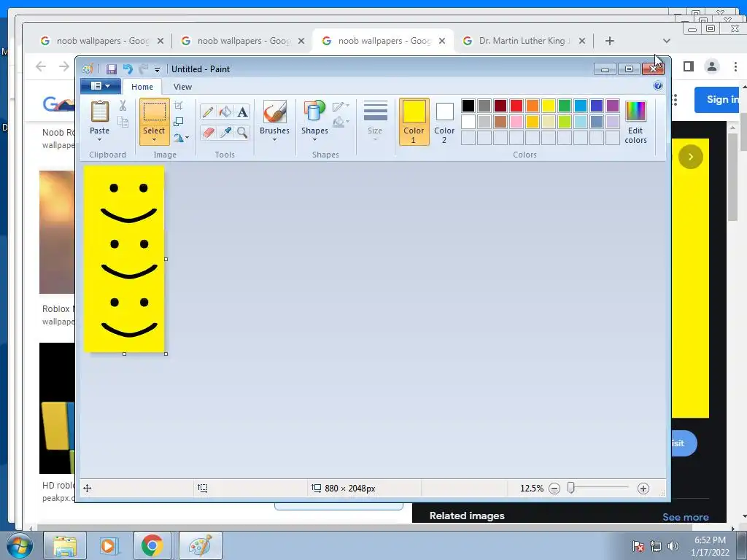The image size is (747, 560).
Task: Open the Paint file menu button
Action: click(101, 86)
